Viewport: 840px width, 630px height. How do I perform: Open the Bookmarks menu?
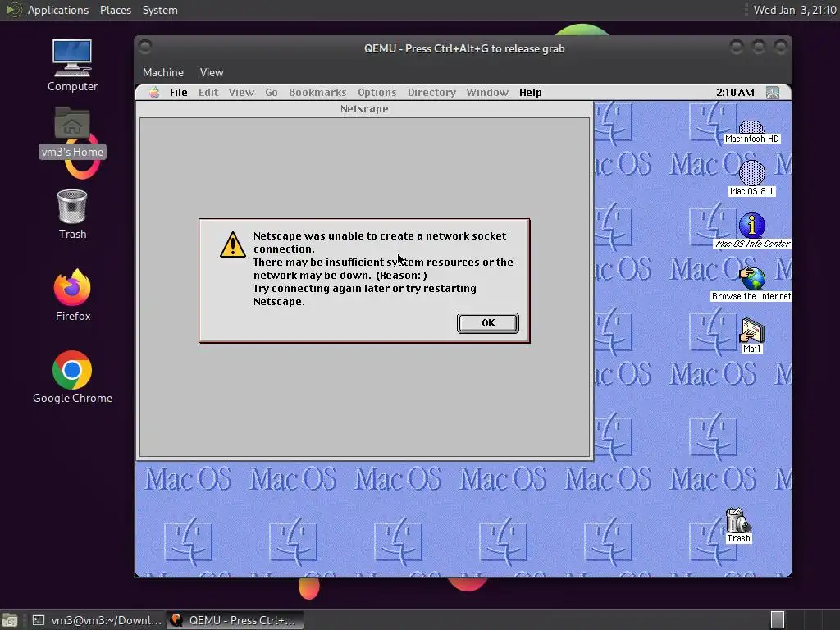click(x=317, y=92)
